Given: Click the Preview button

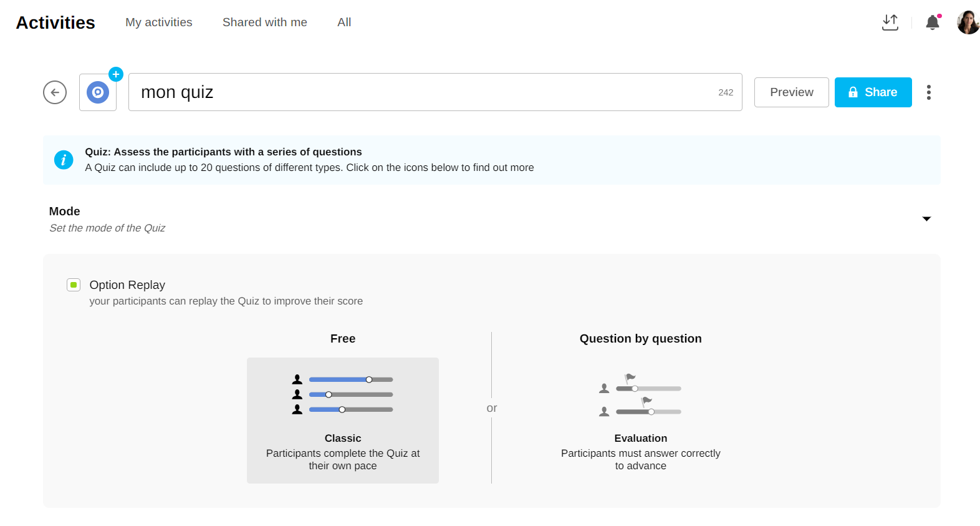Looking at the screenshot, I should tap(791, 92).
